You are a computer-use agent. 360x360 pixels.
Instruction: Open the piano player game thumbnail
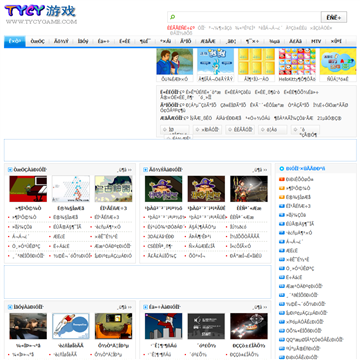coord(28,189)
